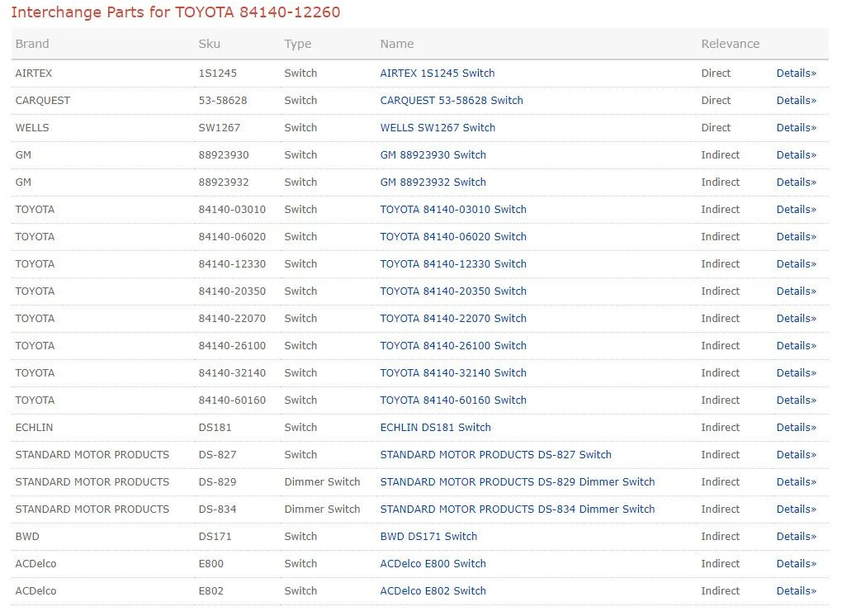Open STANDARD MOTOR PRODUCTS DS-827 Switch link
Viewport: 842px width, 616px height.
[495, 455]
